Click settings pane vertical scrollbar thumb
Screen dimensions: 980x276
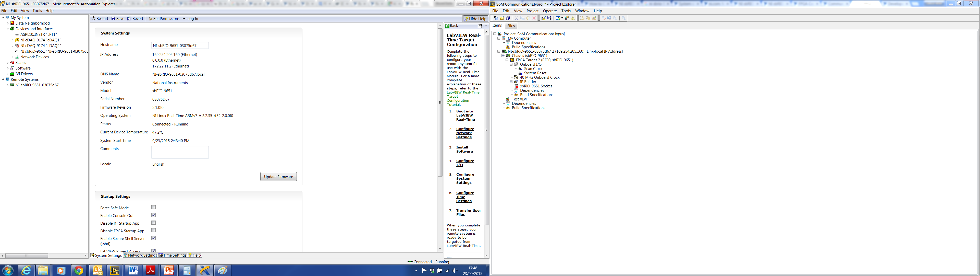[440, 102]
